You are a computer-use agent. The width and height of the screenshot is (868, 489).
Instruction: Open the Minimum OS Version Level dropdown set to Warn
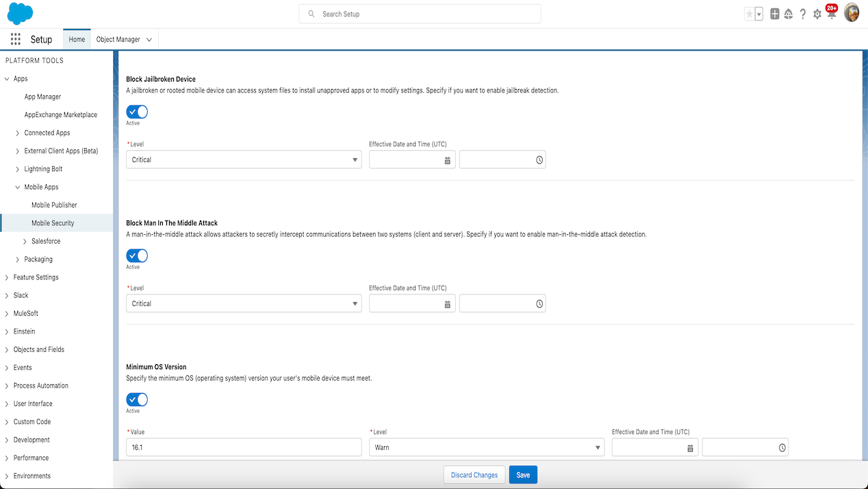[x=486, y=447]
